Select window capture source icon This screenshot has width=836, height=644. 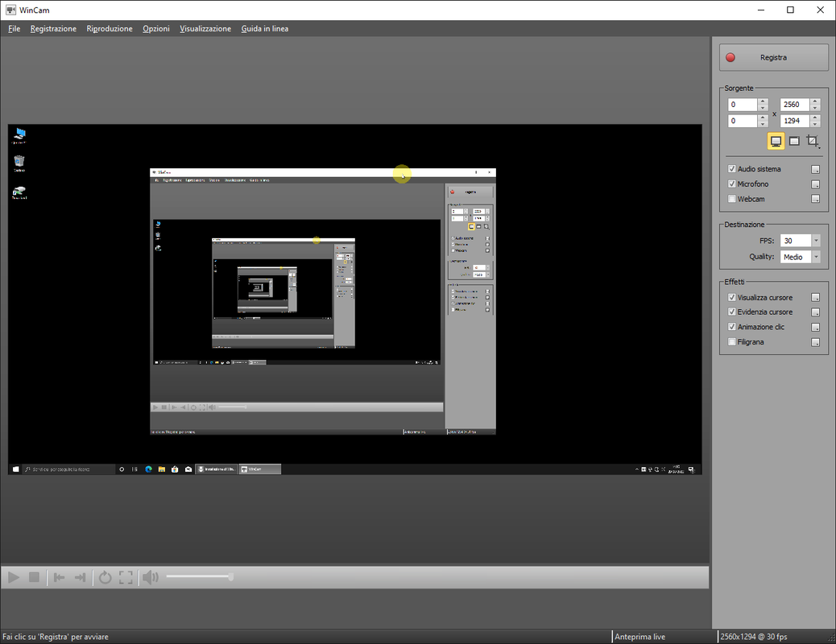click(x=794, y=141)
